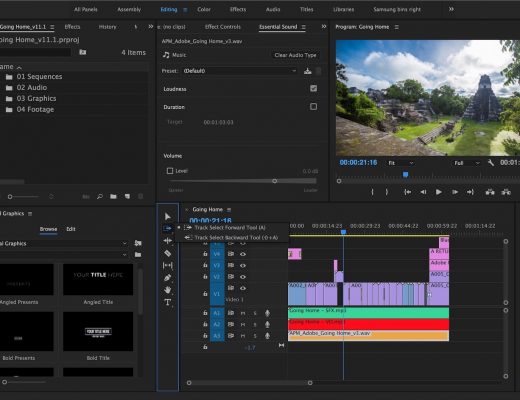This screenshot has width=520, height=400.
Task: Solo audio track A2
Action: coord(255,325)
